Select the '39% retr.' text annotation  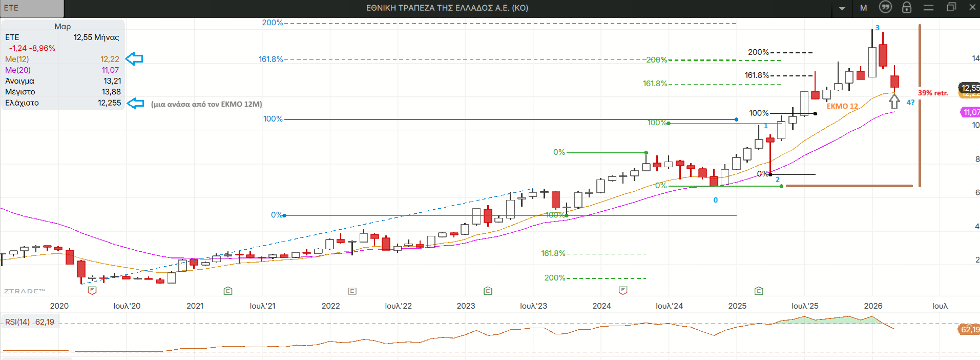933,93
